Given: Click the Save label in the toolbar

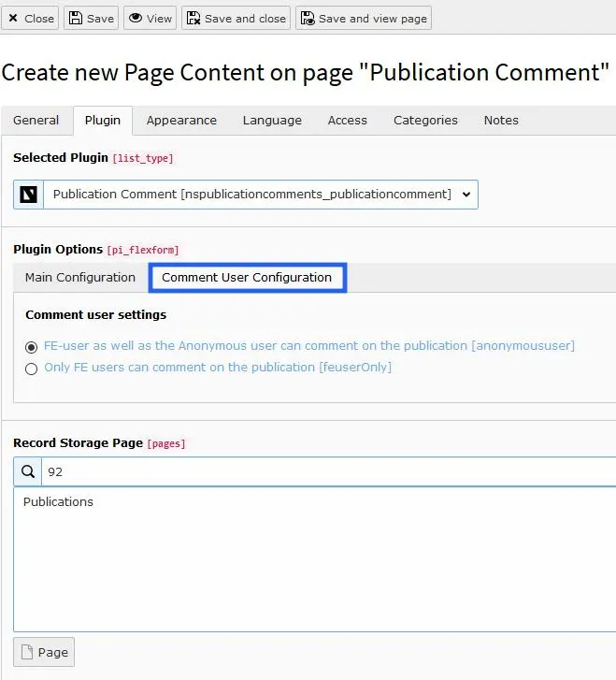Looking at the screenshot, I should coord(100,19).
